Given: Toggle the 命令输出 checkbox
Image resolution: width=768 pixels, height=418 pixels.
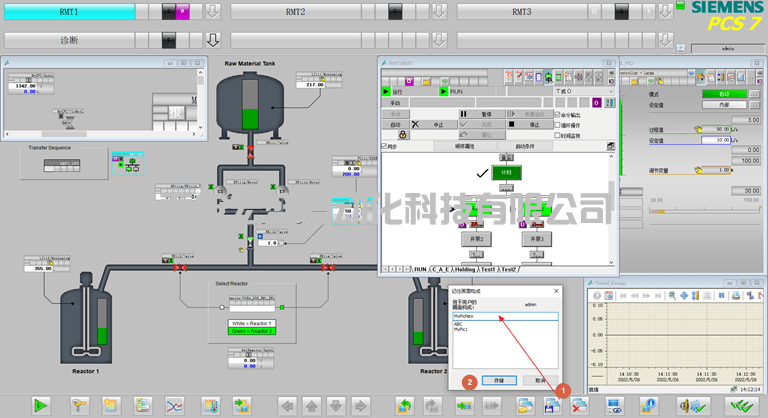Looking at the screenshot, I should point(558,114).
